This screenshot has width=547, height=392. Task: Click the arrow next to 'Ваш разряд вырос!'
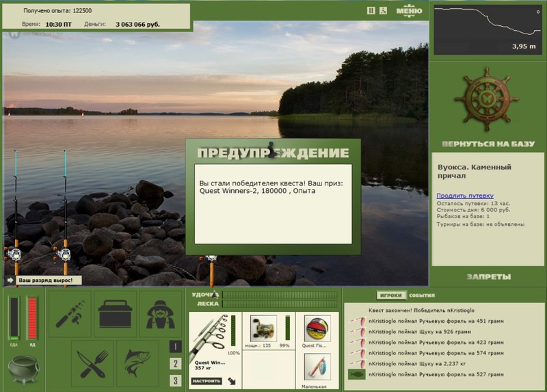(x=10, y=280)
